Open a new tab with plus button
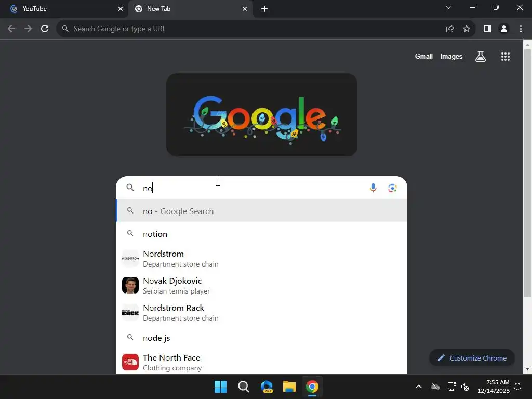 [x=264, y=9]
